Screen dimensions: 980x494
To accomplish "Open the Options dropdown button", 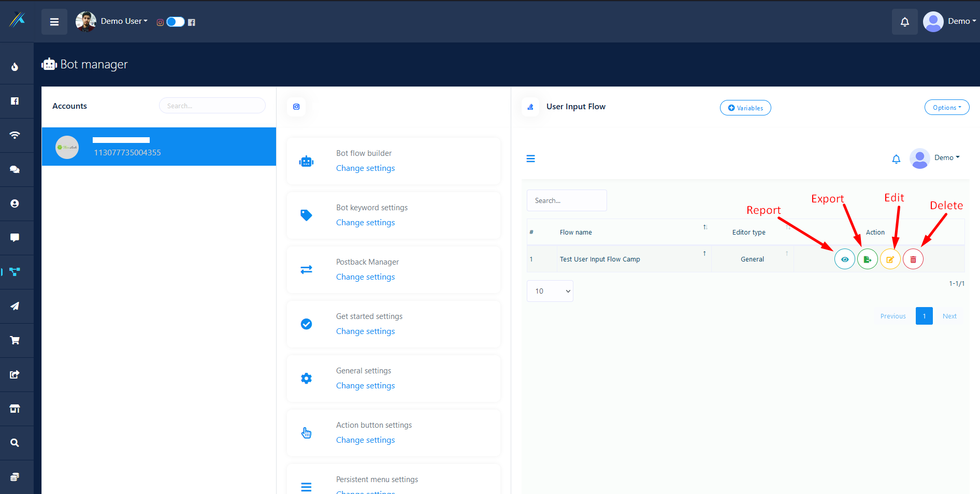I will point(947,108).
